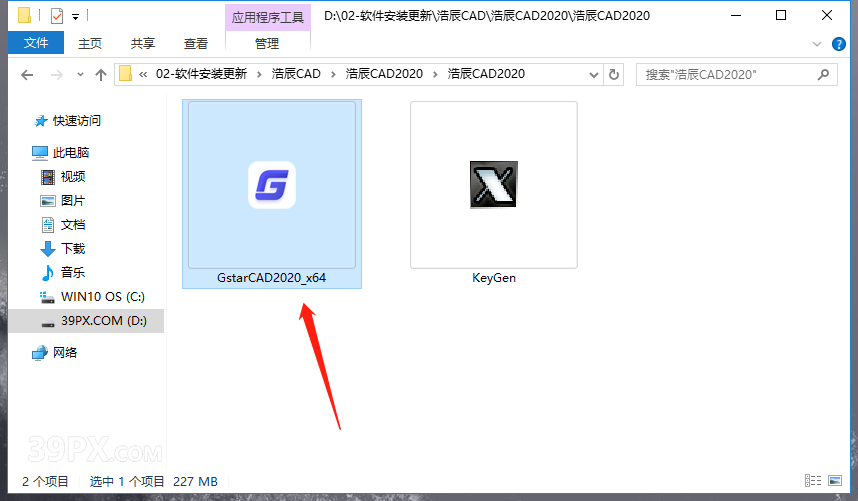Expand the ribbon with the chevron
Image resolution: width=858 pixels, height=501 pixels.
pyautogui.click(x=817, y=44)
